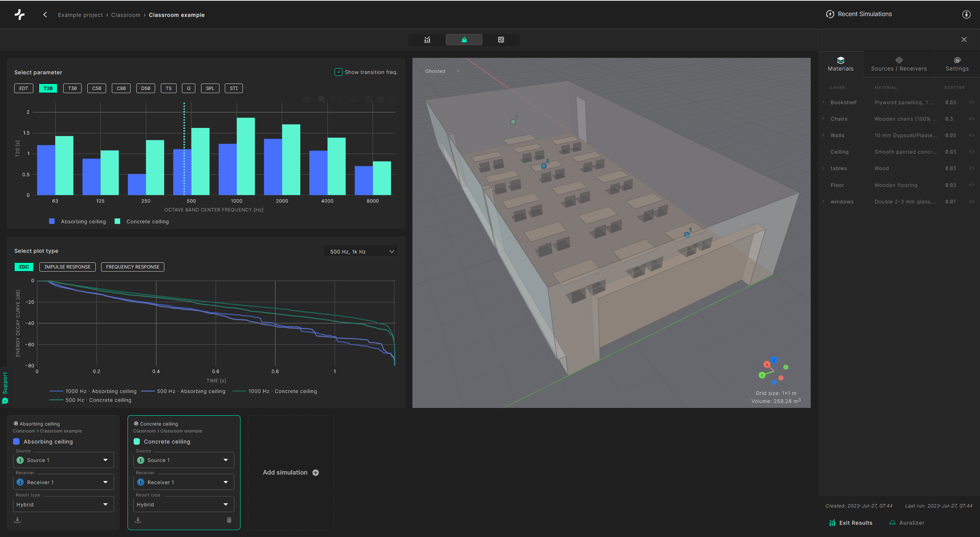Select the lasso select tool on chart
Viewport: 980px width, 537px height.
tap(355, 100)
